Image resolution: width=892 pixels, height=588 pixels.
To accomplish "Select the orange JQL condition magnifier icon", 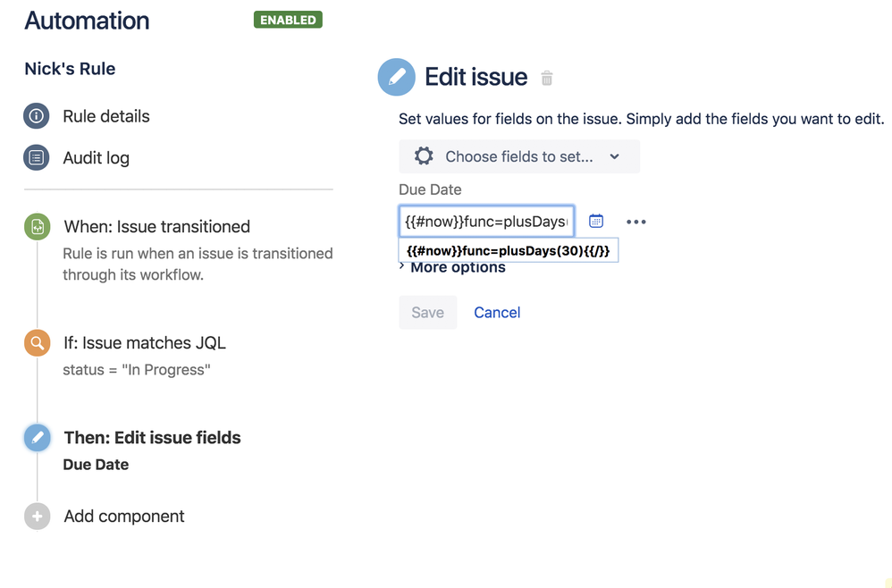I will 37,342.
